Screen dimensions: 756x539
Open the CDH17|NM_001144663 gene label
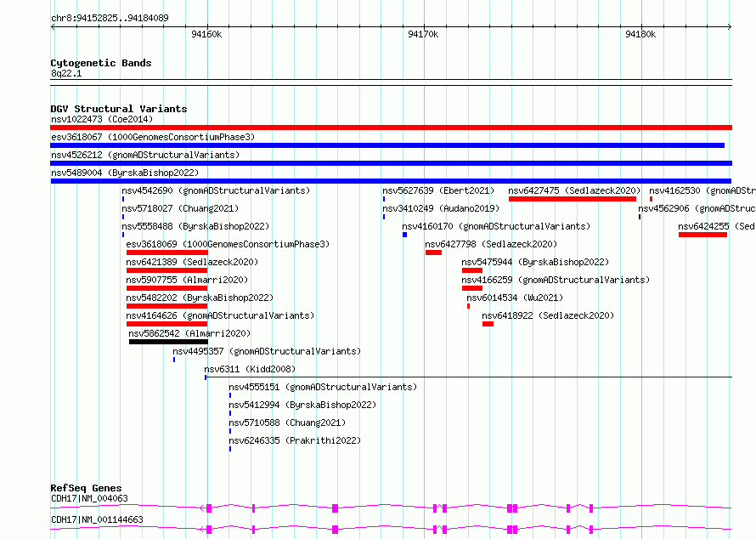[97, 519]
